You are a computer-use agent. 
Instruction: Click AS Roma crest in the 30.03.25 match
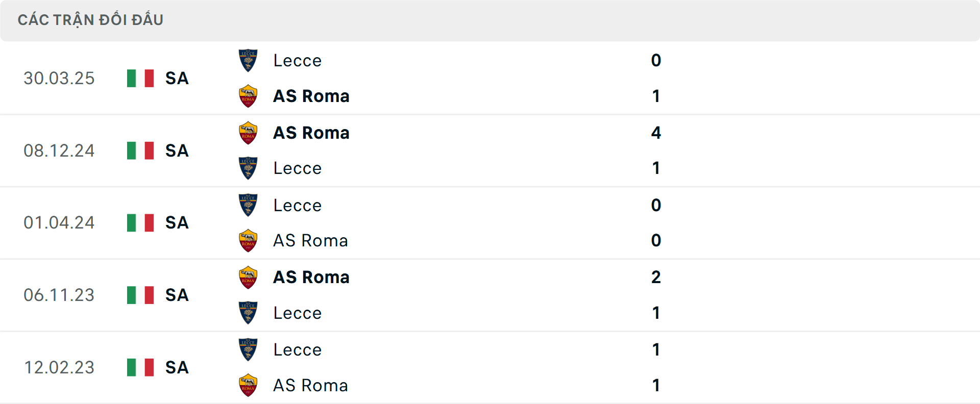point(248,96)
